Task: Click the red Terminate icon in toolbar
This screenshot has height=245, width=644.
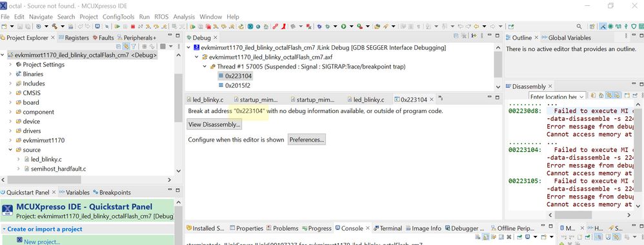Action: pyautogui.click(x=133, y=27)
